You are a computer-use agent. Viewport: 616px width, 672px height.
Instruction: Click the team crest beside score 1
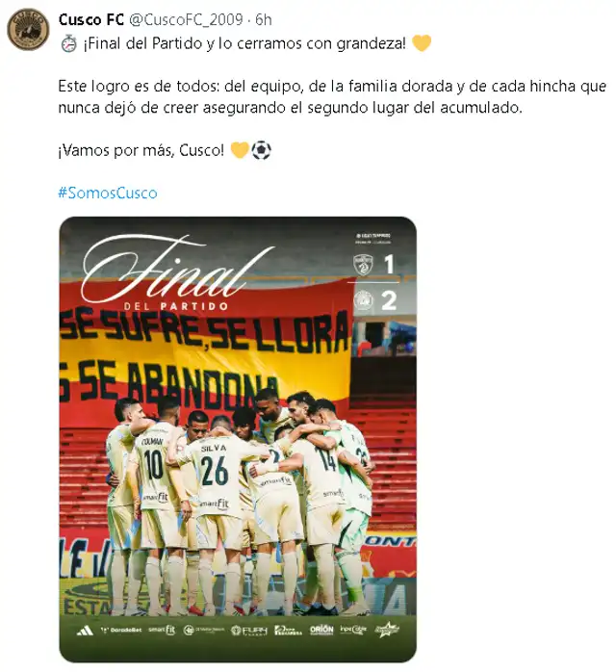[363, 265]
